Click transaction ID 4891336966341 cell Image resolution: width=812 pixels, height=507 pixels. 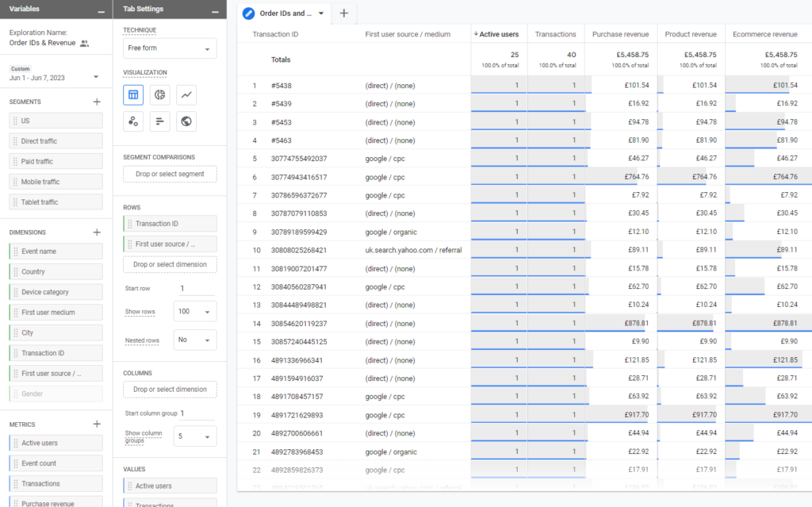pyautogui.click(x=297, y=360)
